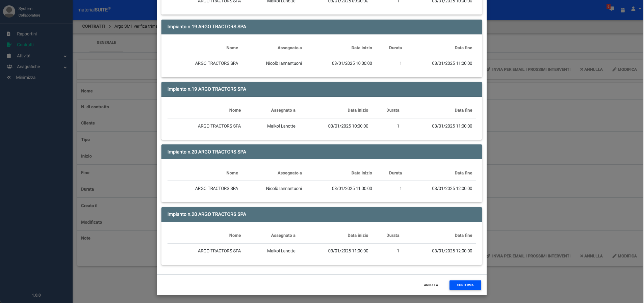Click the Attività calendar icon in sidebar
644x303 pixels.
9,56
